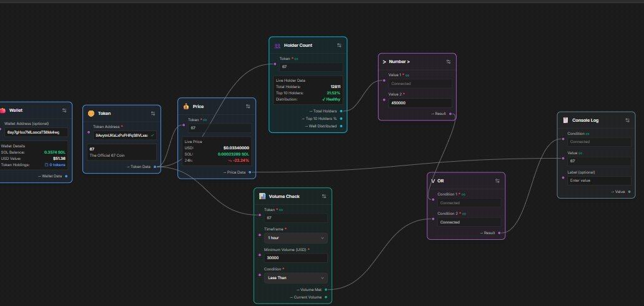Click the Value 2 field showing 450000
Image resolution: width=644 pixels, height=306 pixels.
(417, 101)
